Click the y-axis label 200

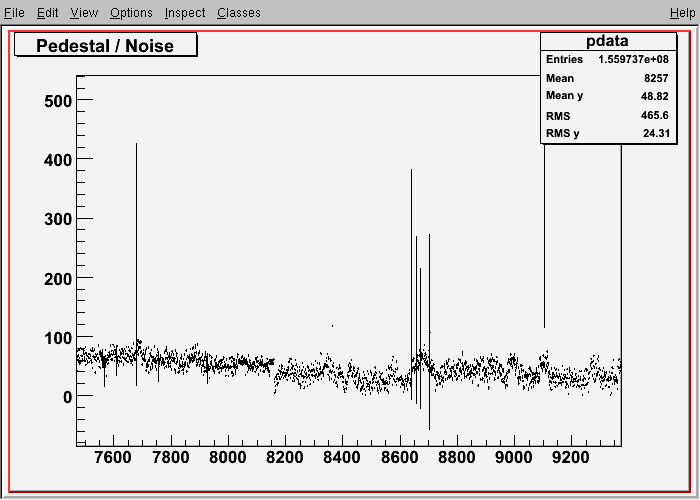pos(58,279)
